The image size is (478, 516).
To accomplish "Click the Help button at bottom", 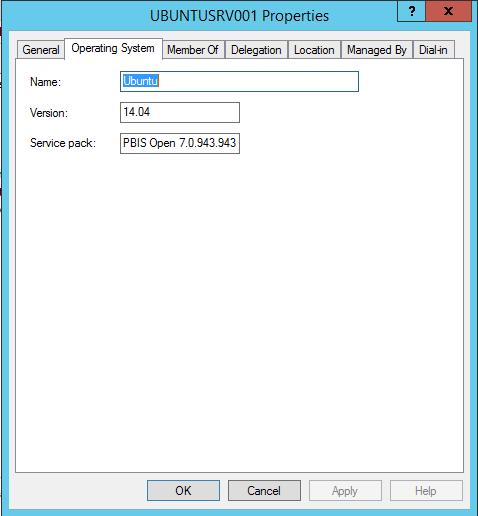I will click(x=426, y=490).
